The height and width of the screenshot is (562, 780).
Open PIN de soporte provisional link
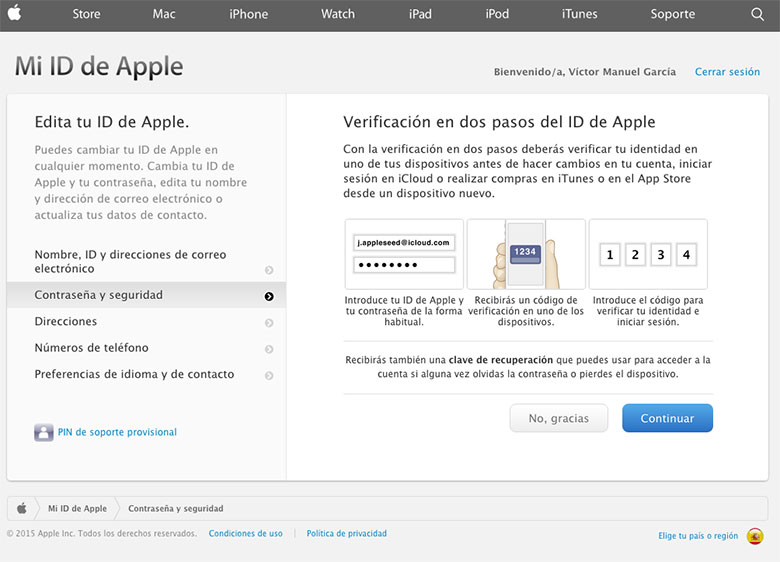(x=117, y=432)
